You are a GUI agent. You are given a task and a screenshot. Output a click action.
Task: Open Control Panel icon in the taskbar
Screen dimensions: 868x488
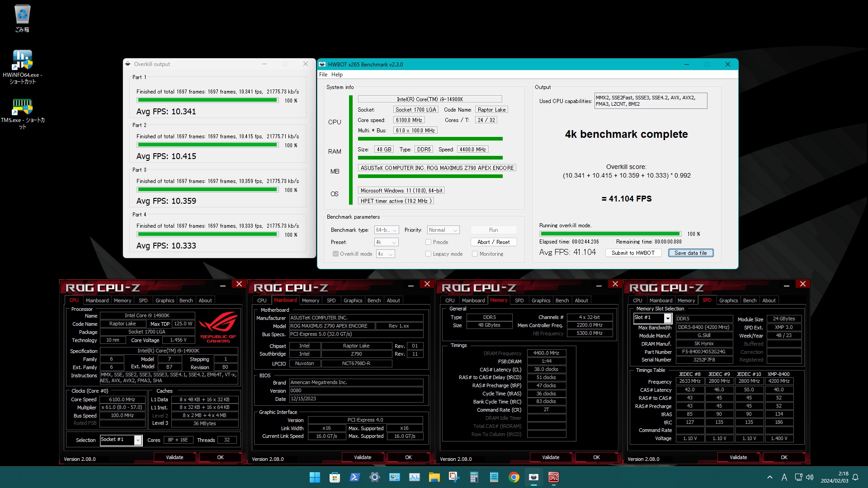(x=394, y=477)
